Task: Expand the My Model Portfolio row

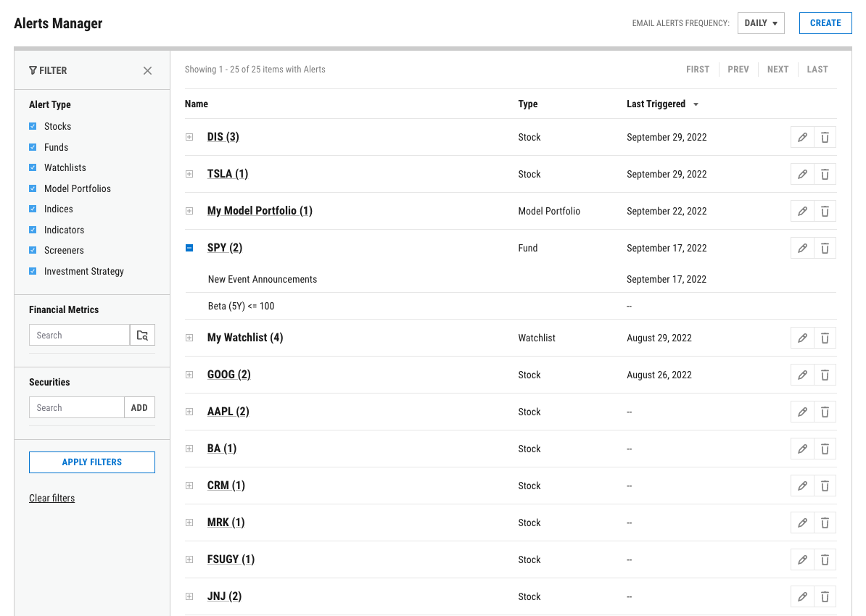Action: (189, 212)
